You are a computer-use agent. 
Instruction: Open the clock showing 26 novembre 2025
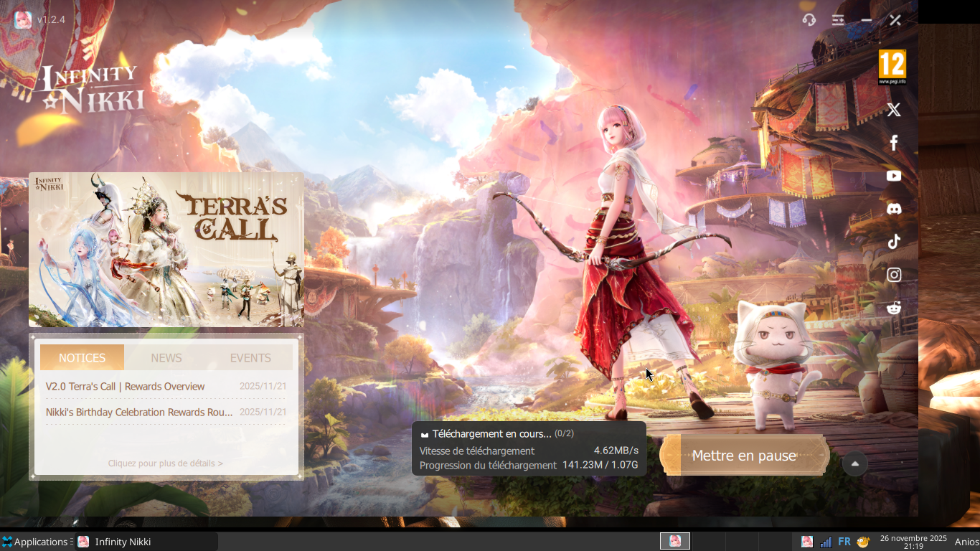pyautogui.click(x=913, y=542)
